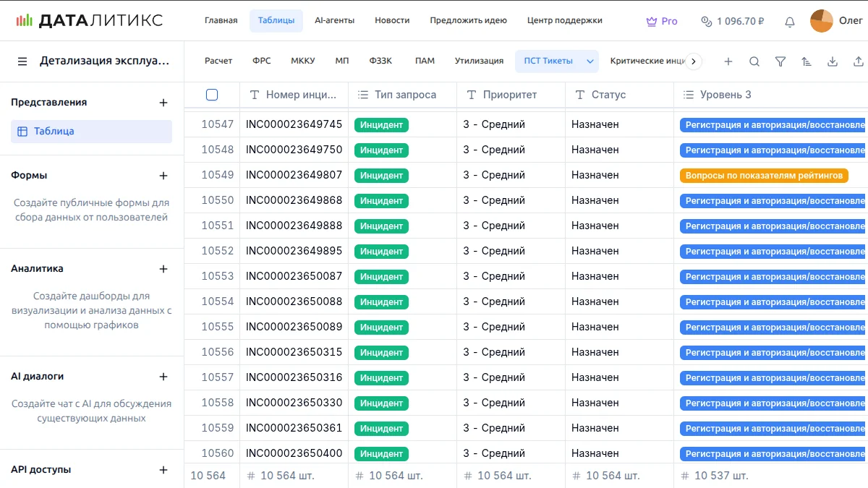Add a new table tab with plus
The height and width of the screenshot is (488, 868).
pyautogui.click(x=728, y=62)
